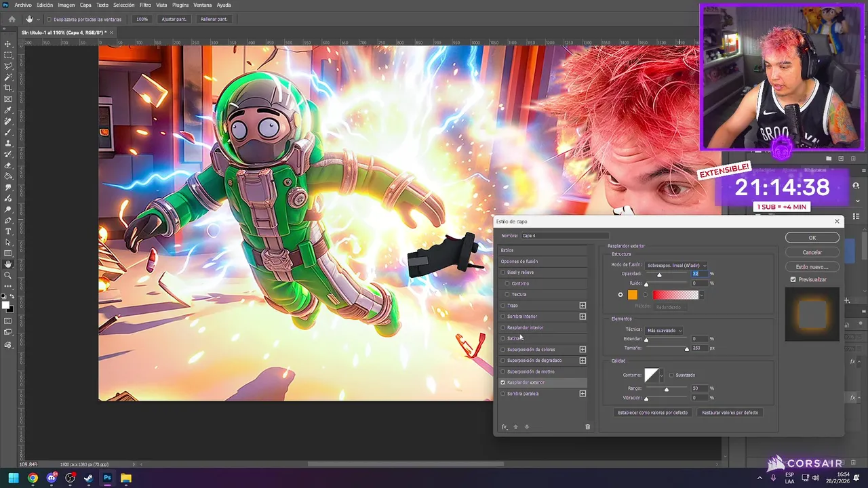Click Restaurar valores por defecto
Screen dimensions: 868x488
(730, 412)
